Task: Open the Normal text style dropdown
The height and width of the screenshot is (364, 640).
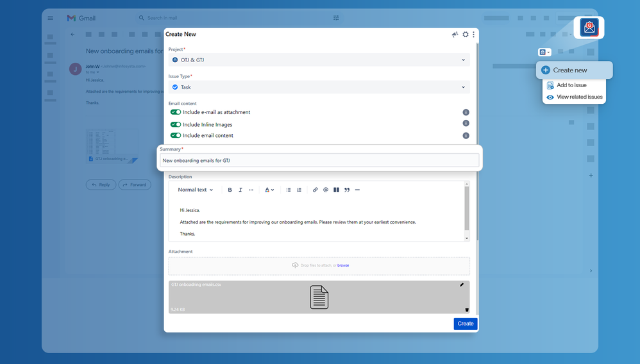Action: 195,190
